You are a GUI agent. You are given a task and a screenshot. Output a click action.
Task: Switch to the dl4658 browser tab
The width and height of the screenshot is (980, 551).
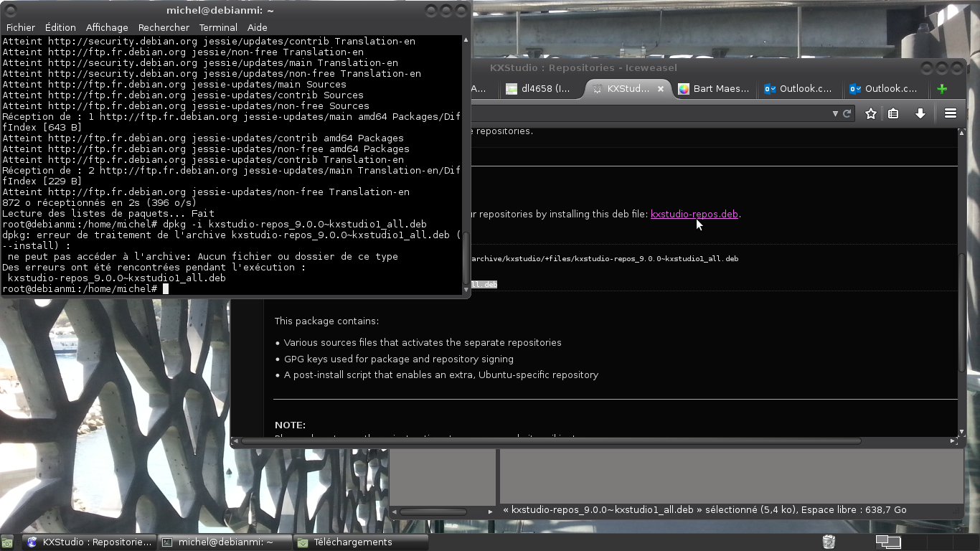(539, 89)
